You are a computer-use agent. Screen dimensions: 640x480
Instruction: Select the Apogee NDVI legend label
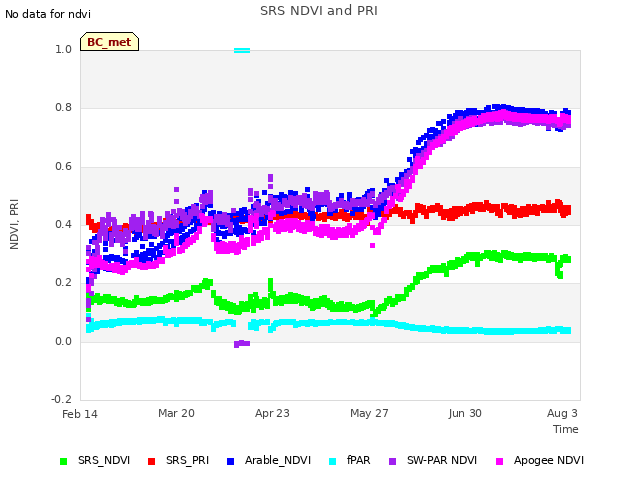pyautogui.click(x=549, y=460)
